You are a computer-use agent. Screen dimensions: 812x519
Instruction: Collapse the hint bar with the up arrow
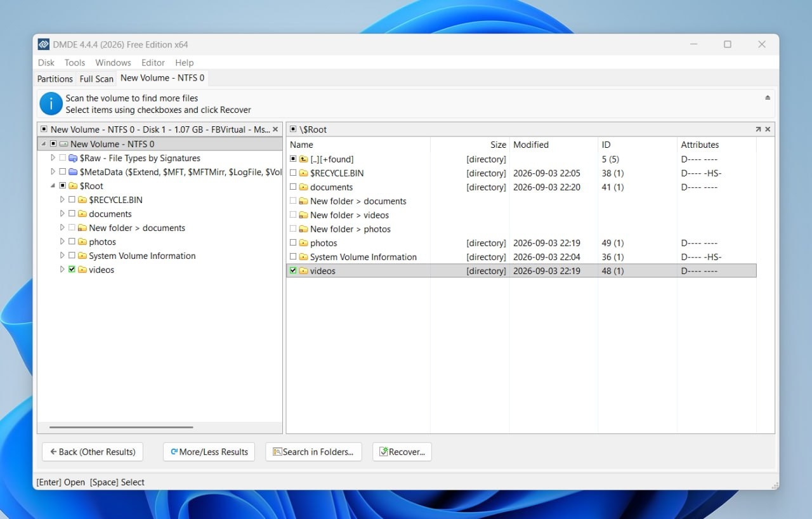pos(768,98)
